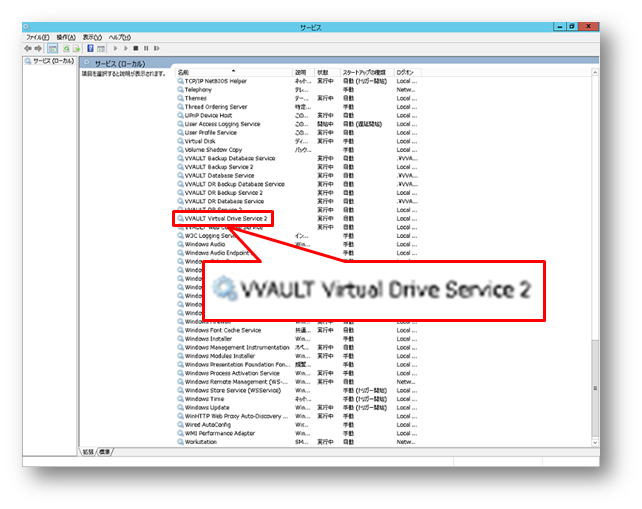
Task: Open the ヘルプ(H) menu
Action: coord(120,37)
